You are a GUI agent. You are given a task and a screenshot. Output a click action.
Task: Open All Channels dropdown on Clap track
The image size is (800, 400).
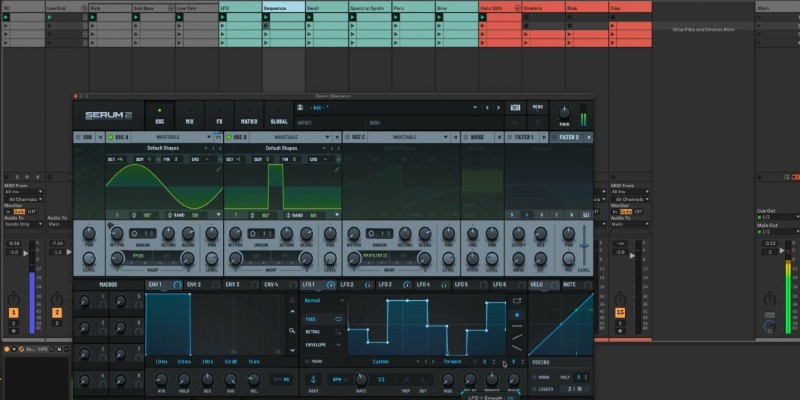(632, 199)
